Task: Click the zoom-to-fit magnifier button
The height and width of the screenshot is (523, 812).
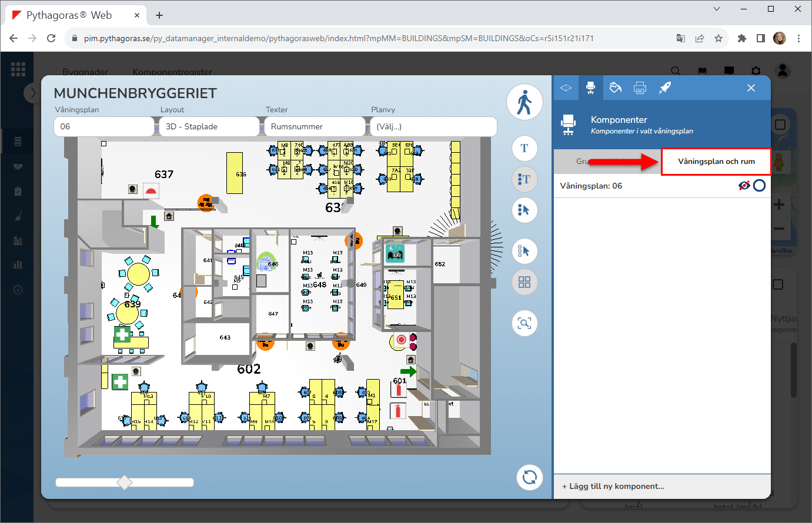Action: (524, 323)
